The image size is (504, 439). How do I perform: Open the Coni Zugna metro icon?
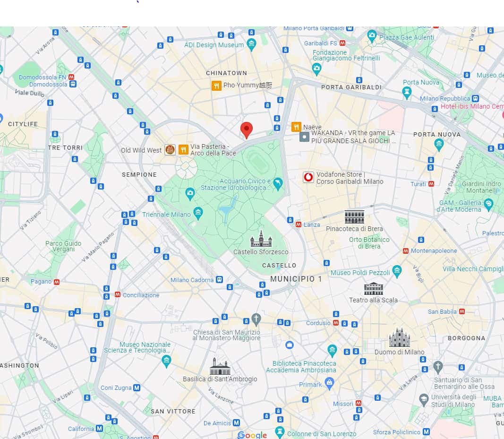pos(137,387)
